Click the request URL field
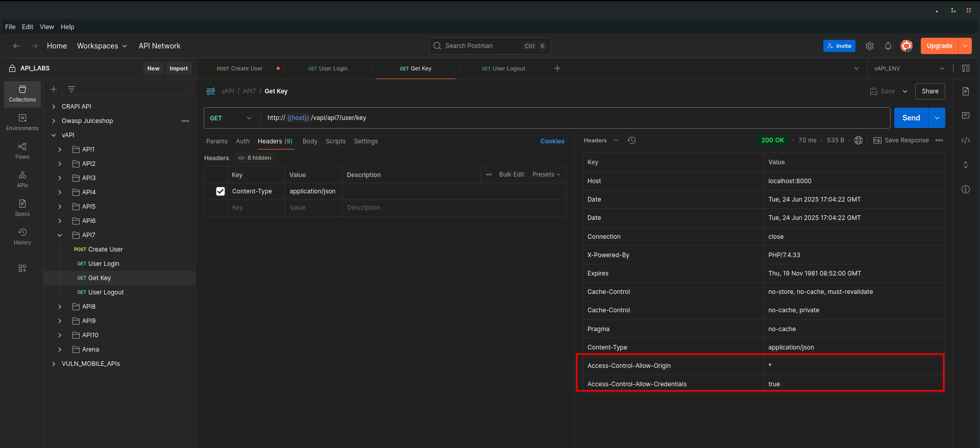 coord(575,118)
